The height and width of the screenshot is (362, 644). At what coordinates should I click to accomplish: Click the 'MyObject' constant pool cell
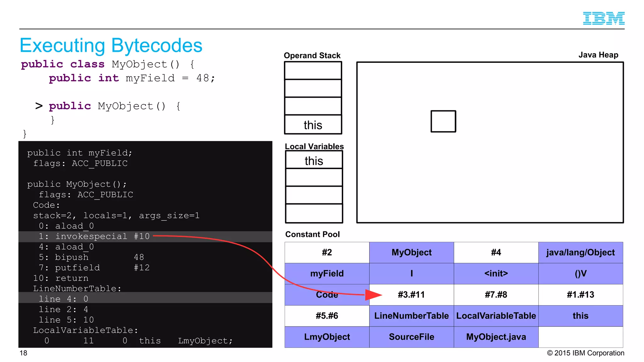click(411, 252)
